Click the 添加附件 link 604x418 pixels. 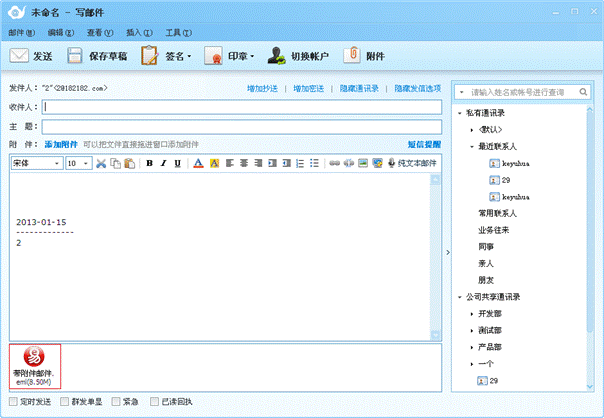(x=60, y=145)
